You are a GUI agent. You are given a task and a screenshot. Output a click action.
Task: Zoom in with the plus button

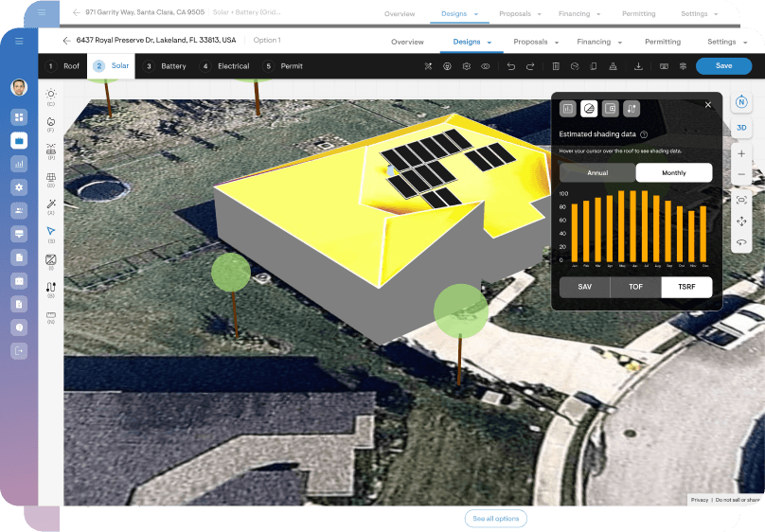click(741, 153)
